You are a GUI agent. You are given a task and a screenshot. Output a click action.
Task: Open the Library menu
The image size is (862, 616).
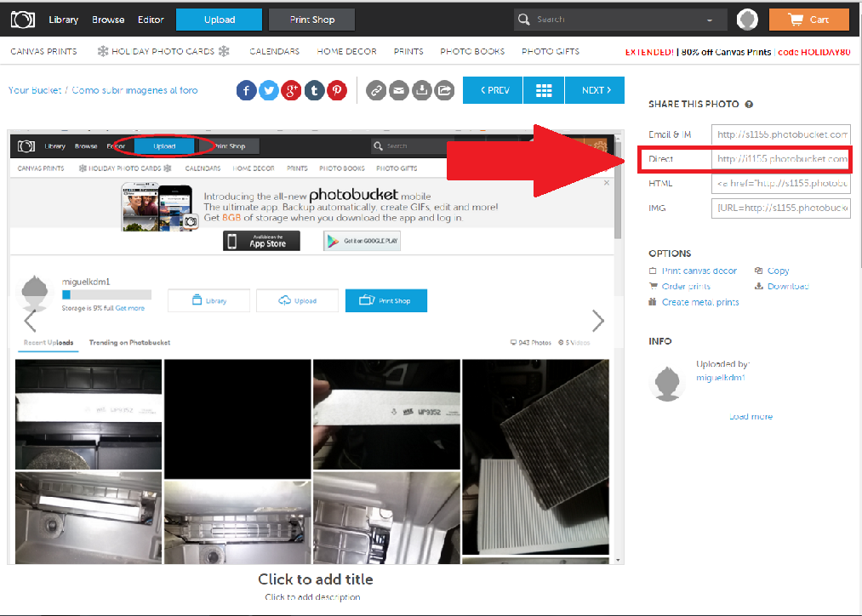click(64, 20)
